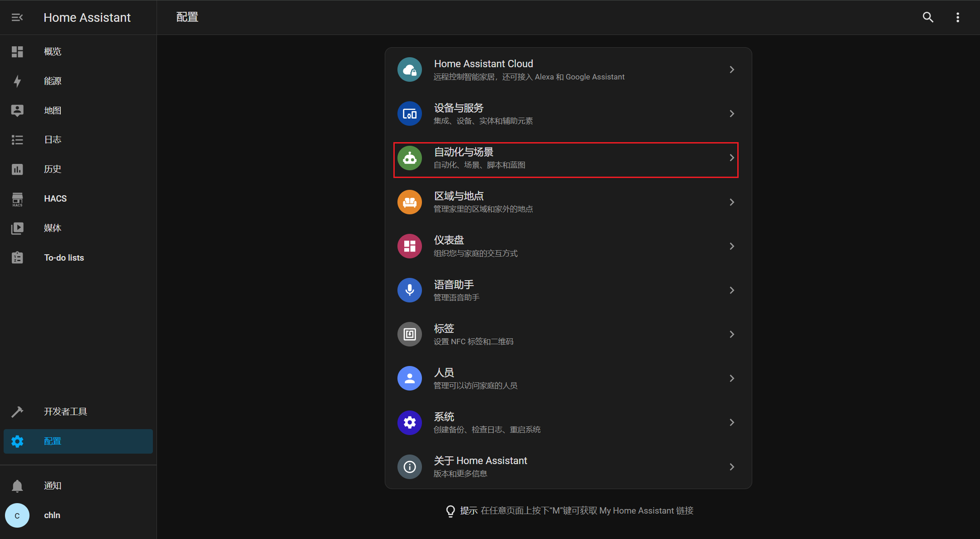Click the 区域与地点 title
980x539 pixels.
(459, 196)
